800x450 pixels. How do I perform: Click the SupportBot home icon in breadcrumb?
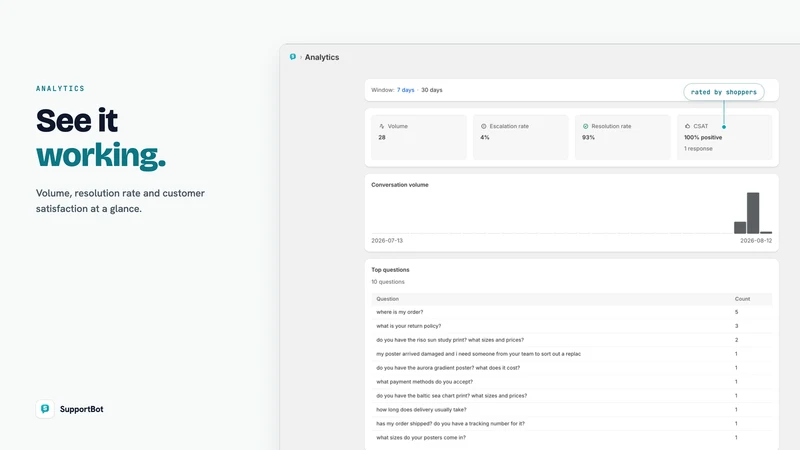[292, 57]
